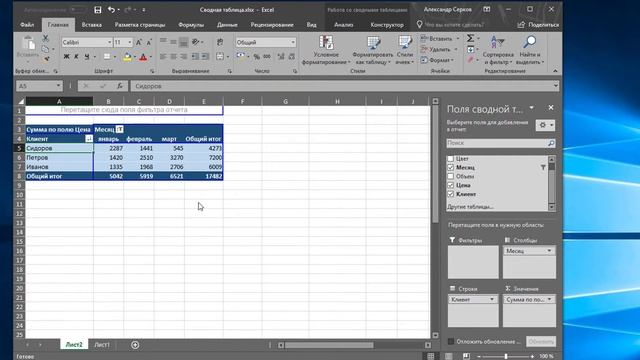The height and width of the screenshot is (360, 640).
Task: Uncheck the Месяц field checkbox
Action: [451, 167]
